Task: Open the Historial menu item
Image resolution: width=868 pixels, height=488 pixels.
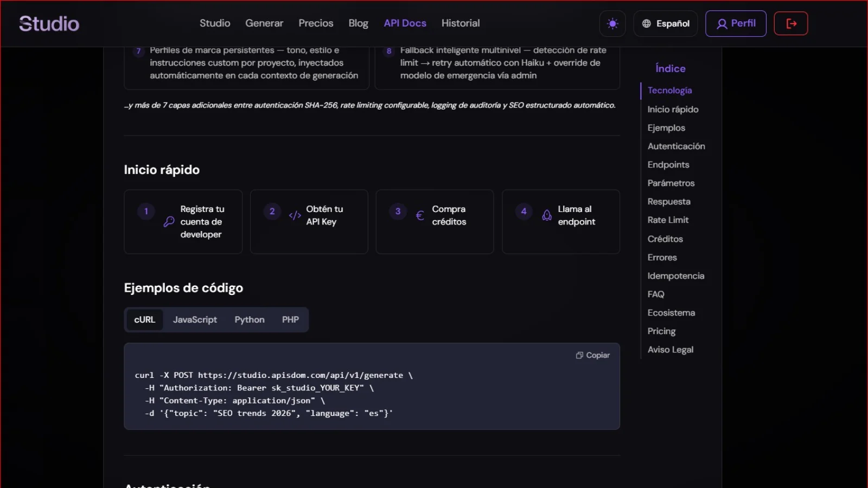Action: (461, 23)
